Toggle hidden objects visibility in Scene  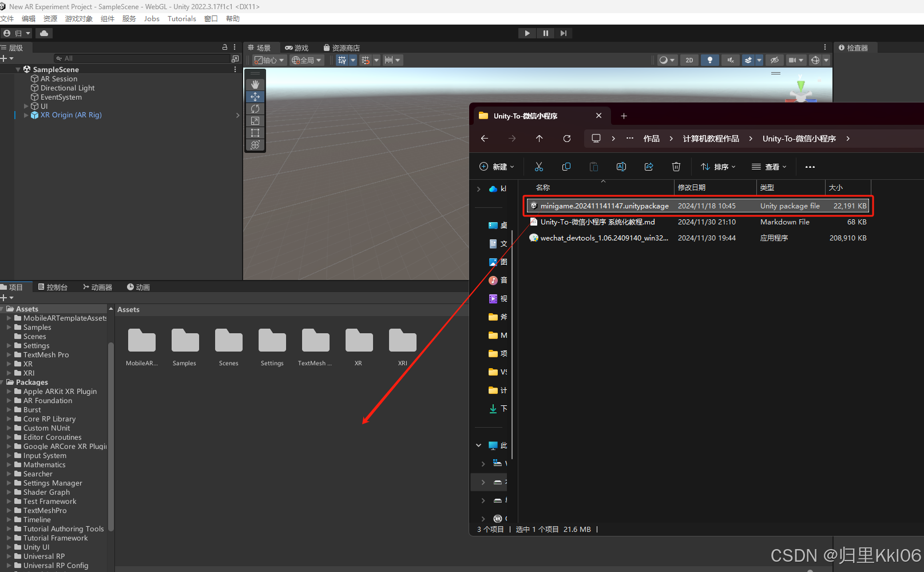(x=775, y=60)
